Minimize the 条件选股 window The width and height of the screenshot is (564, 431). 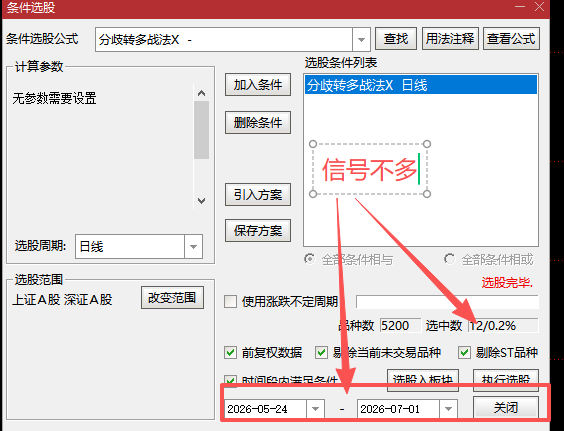[x=520, y=6]
